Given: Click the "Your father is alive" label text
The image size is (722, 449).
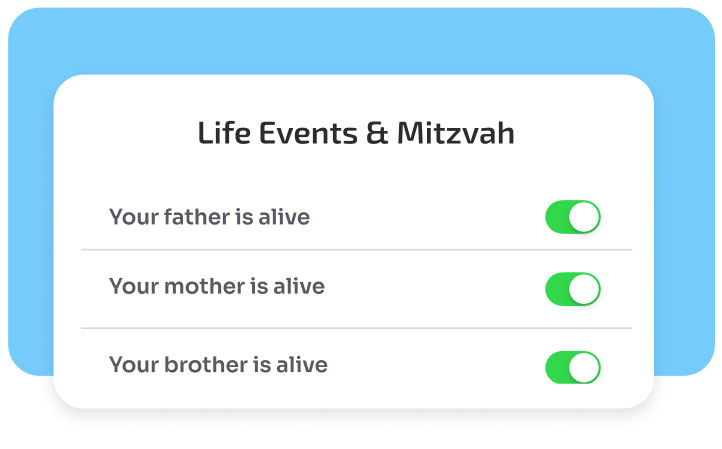Looking at the screenshot, I should (209, 217).
